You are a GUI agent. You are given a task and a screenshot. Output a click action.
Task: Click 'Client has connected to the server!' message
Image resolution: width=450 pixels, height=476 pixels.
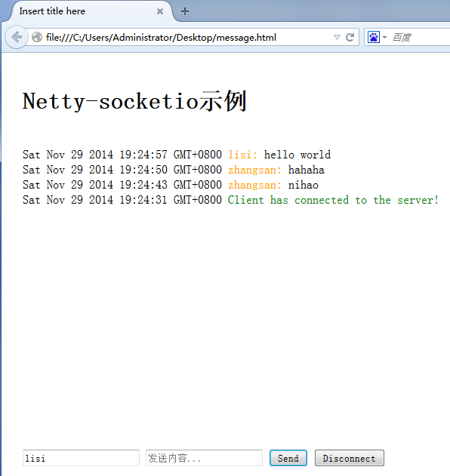click(333, 200)
